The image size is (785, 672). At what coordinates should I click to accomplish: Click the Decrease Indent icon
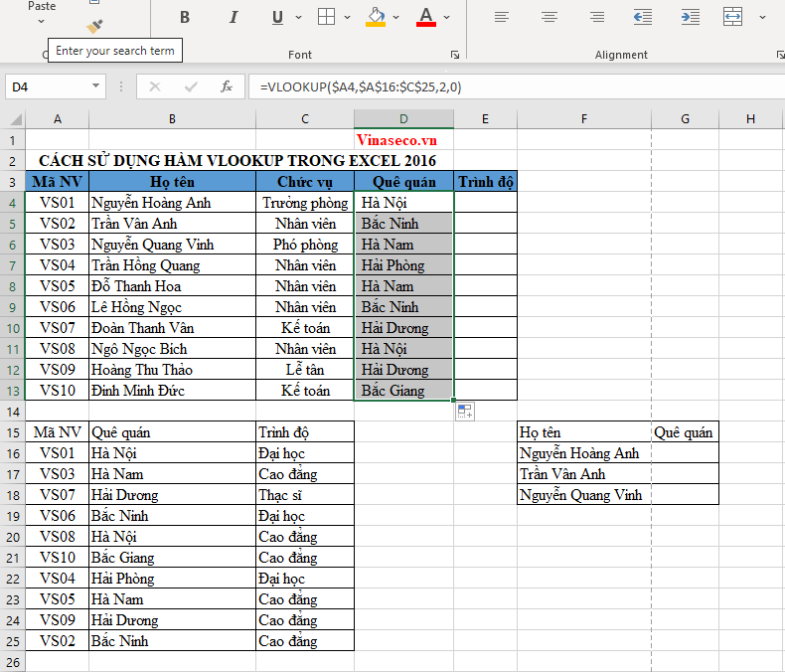click(643, 17)
